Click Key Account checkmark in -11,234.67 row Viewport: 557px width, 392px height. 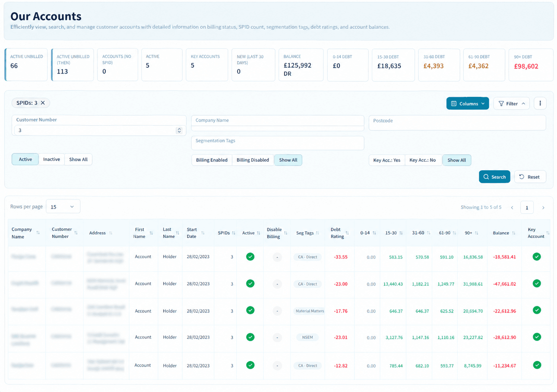point(537,365)
